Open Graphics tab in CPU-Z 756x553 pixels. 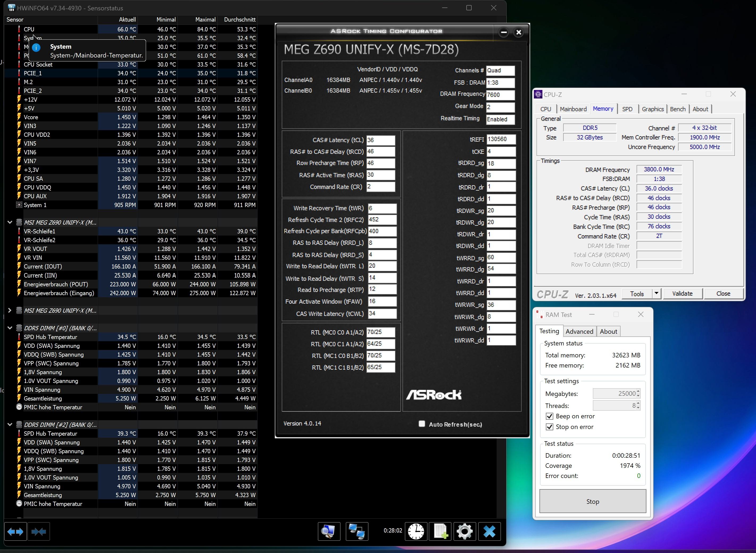(653, 109)
